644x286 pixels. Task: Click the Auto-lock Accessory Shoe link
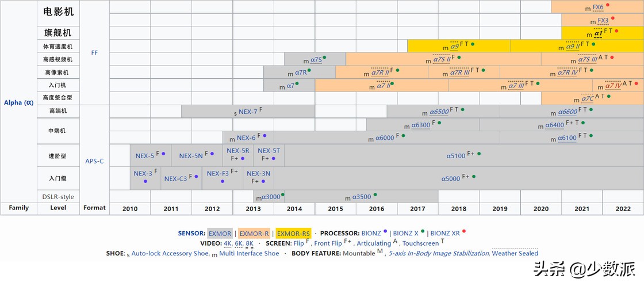click(170, 253)
